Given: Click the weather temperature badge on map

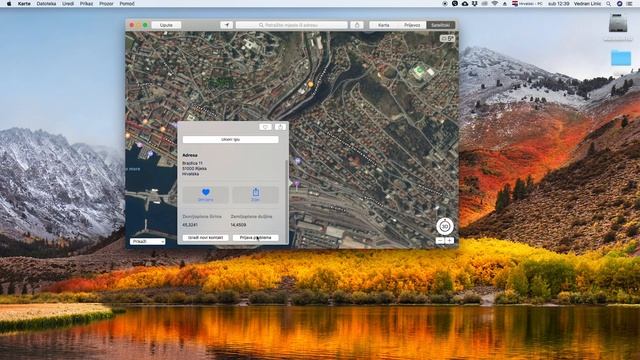Looking at the screenshot, I should (x=447, y=38).
